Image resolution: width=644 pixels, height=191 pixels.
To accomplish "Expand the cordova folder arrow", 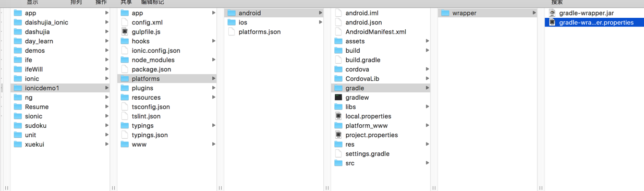I will click(x=428, y=69).
